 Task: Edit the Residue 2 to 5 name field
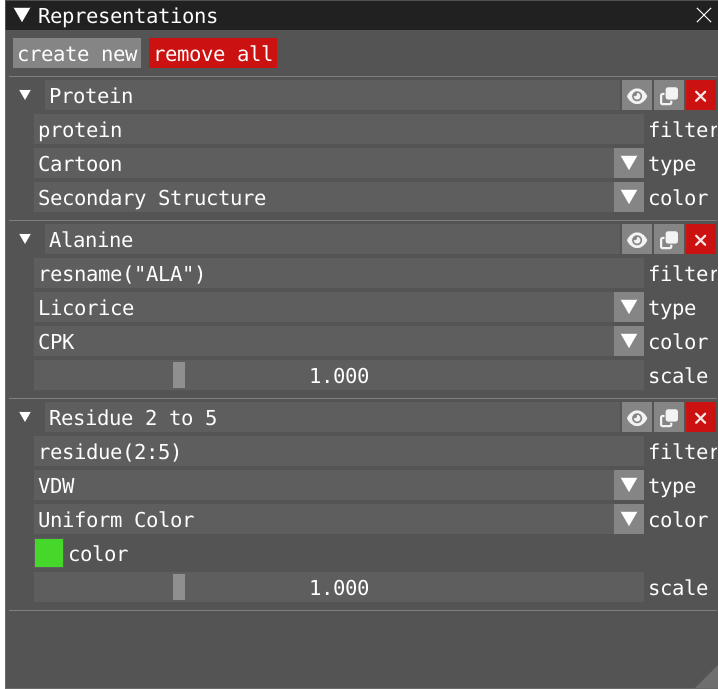(332, 418)
